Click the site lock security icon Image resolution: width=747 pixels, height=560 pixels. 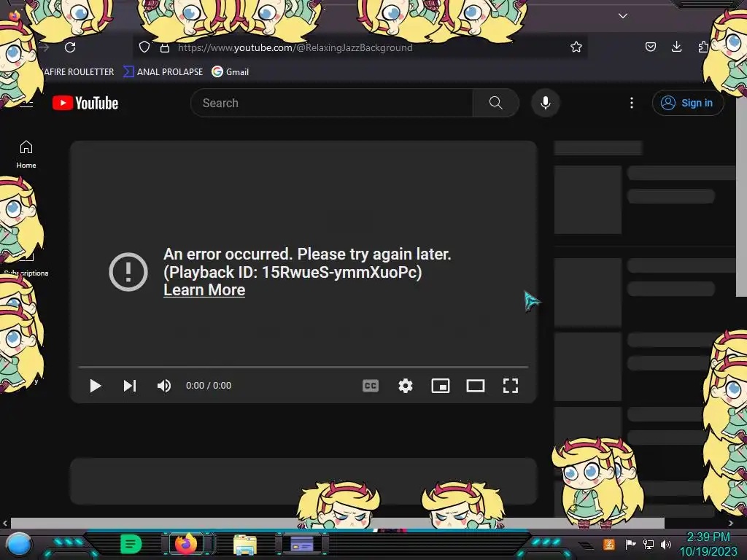click(x=164, y=47)
